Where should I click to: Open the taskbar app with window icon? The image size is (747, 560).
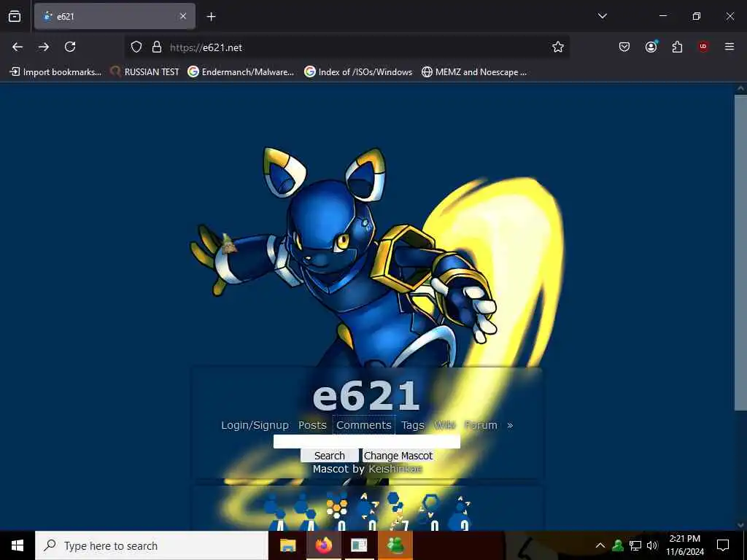click(x=359, y=545)
